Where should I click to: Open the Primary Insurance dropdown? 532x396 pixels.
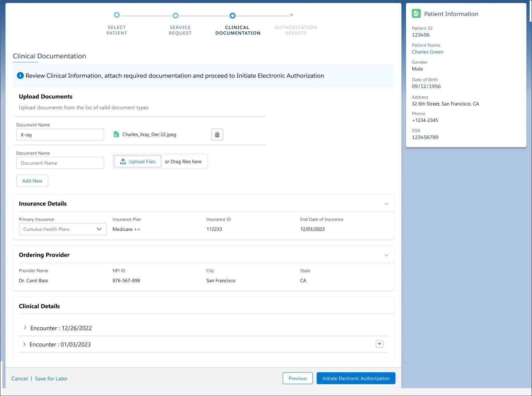pos(63,229)
